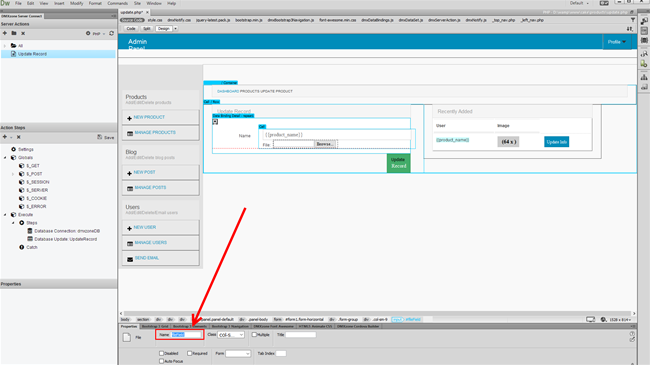Open DMXzone Font Awesome properties tab
The height and width of the screenshot is (365, 650).
[273, 326]
